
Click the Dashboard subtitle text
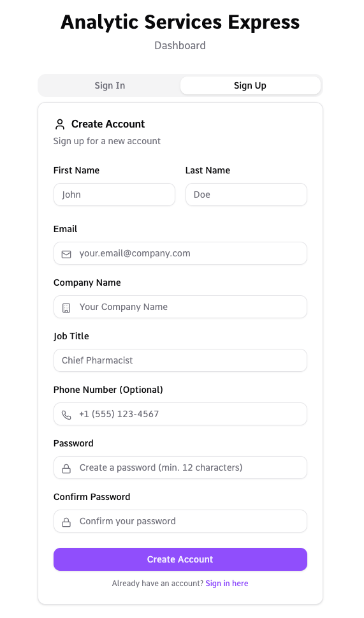tap(180, 45)
